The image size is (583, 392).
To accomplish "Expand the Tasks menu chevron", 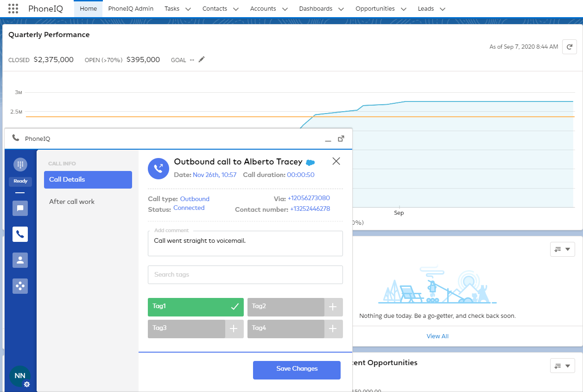I will tap(188, 9).
